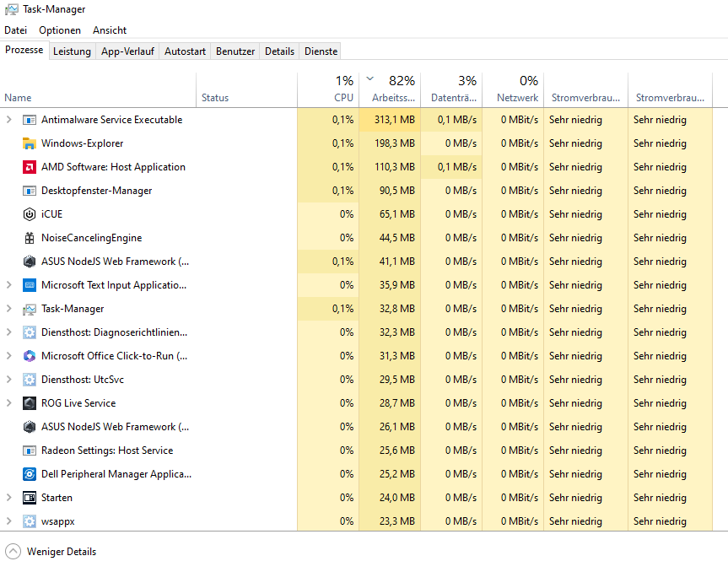Switch to the Benutzer tab
The height and width of the screenshot is (572, 728).
(x=235, y=51)
